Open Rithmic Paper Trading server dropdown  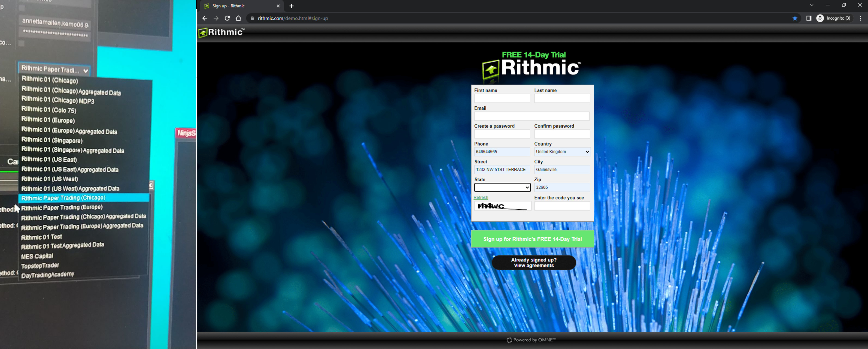pyautogui.click(x=54, y=70)
